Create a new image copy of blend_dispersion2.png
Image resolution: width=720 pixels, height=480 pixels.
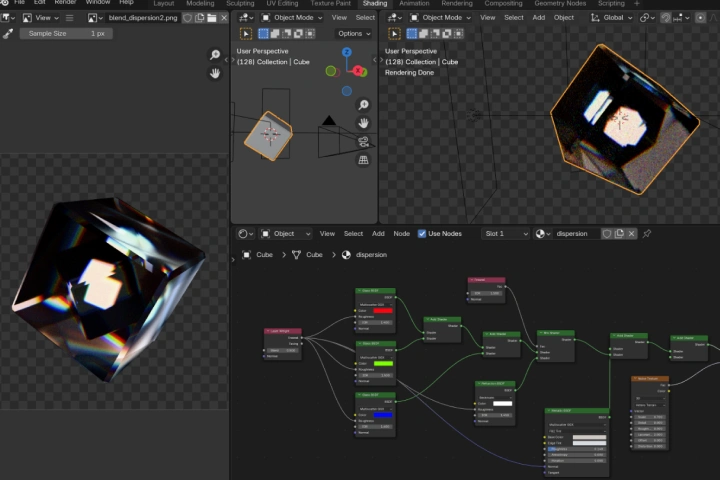(200, 18)
